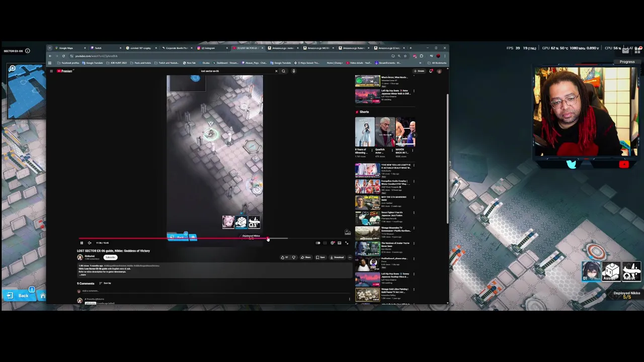Click the Download button
Image resolution: width=644 pixels, height=362 pixels.
337,257
